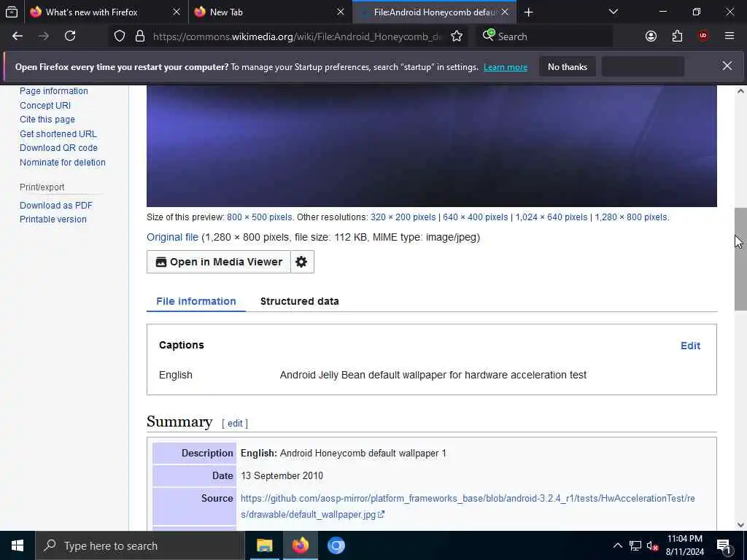Click the page vertical scrollbar thumb
Viewport: 747px width, 560px height.
point(740,259)
